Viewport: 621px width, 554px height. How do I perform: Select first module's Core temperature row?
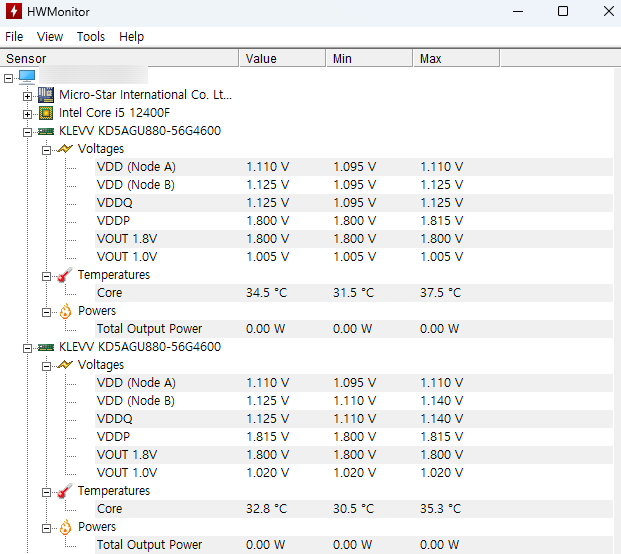click(x=354, y=293)
